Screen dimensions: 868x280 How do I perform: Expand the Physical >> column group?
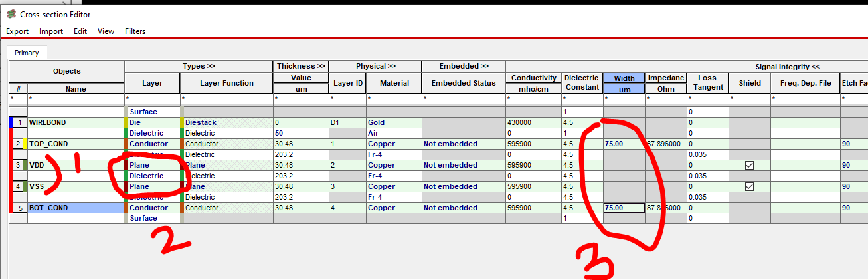[x=375, y=66]
